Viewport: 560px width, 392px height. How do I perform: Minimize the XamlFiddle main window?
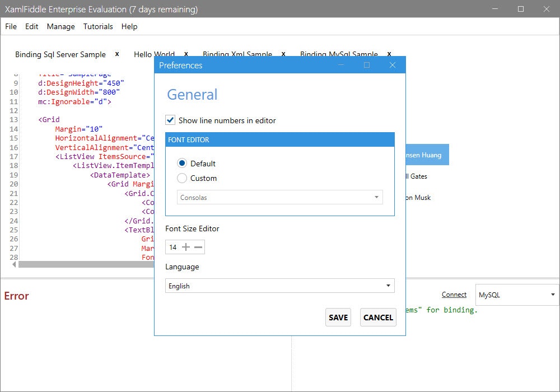pyautogui.click(x=495, y=8)
